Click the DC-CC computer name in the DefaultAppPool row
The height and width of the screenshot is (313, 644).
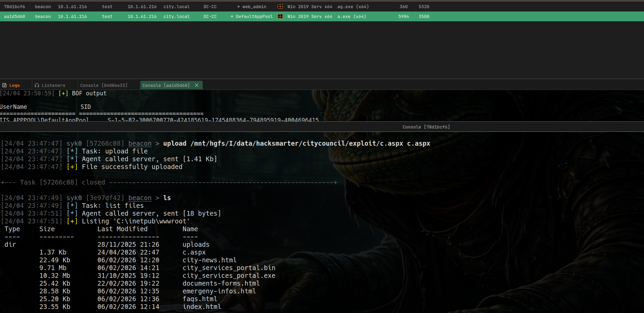(210, 16)
